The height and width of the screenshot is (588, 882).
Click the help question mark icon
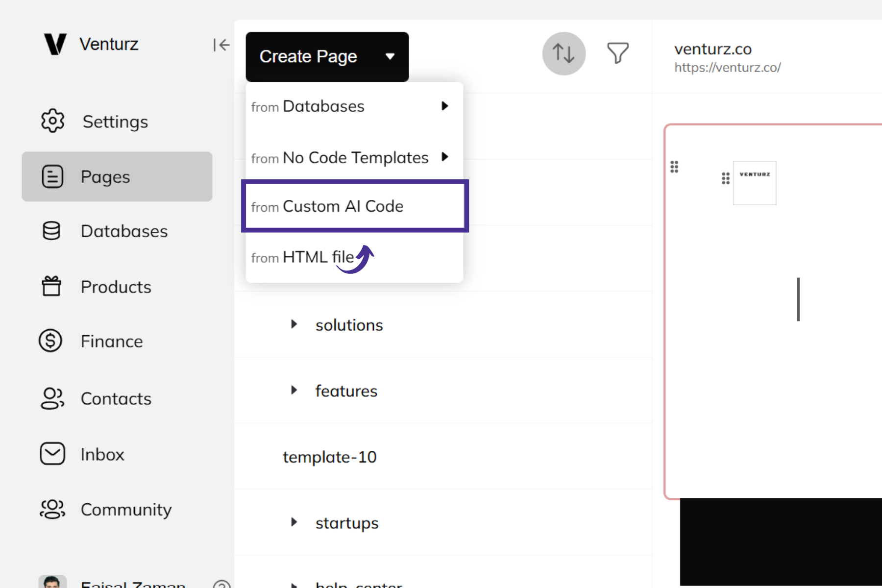pos(221,584)
